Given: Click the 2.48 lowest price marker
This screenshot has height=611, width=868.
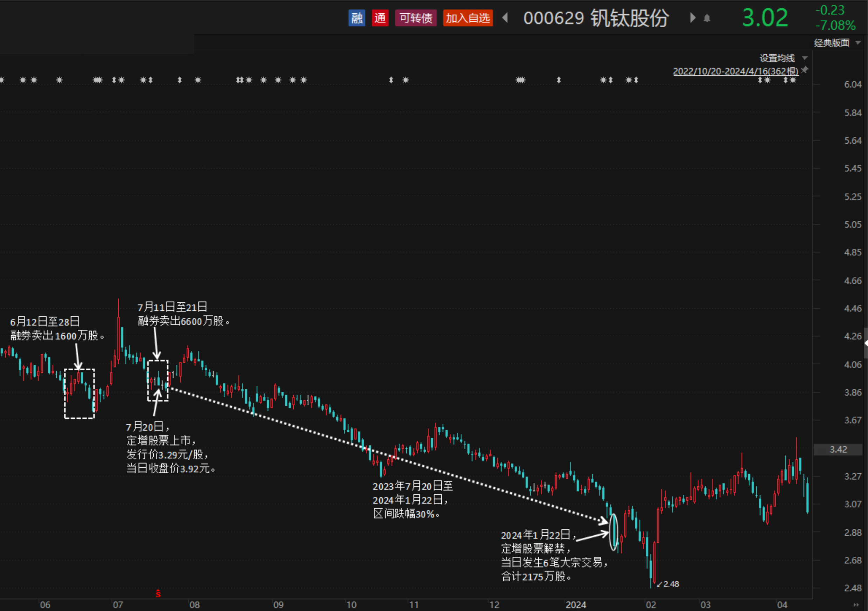Looking at the screenshot, I should (x=668, y=584).
